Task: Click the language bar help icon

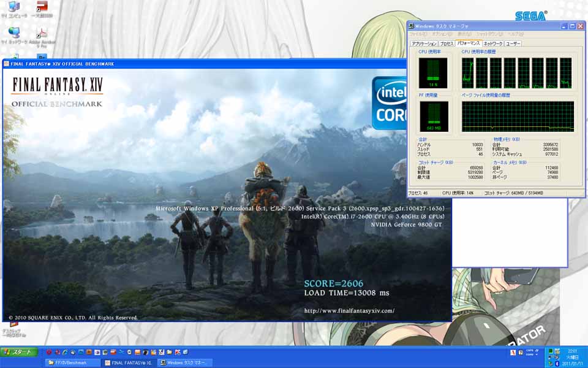Action: [x=521, y=353]
